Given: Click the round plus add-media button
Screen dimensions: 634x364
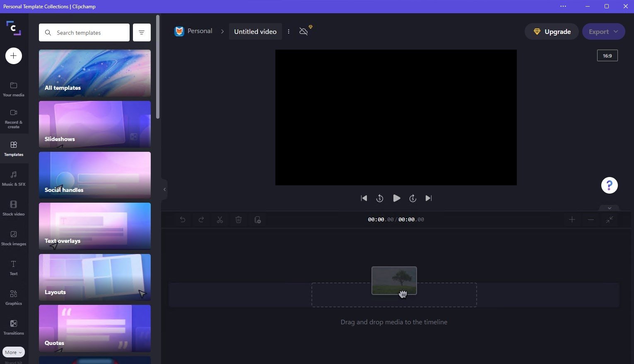Looking at the screenshot, I should [x=14, y=56].
